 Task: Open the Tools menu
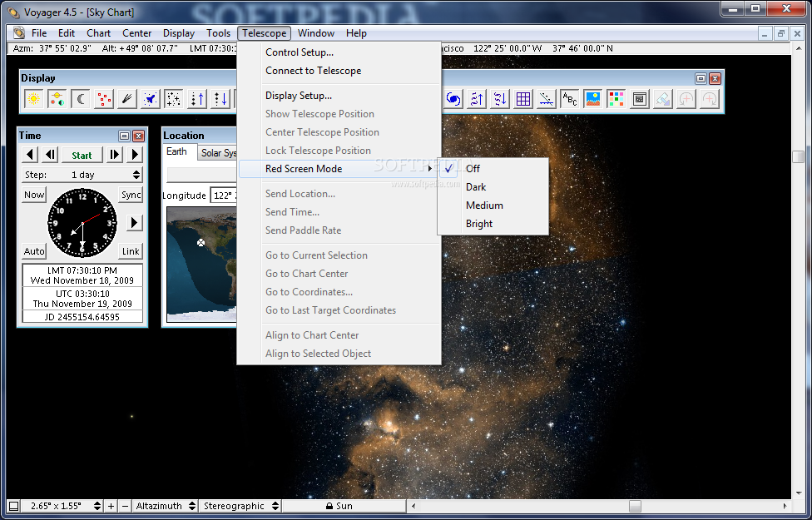(x=218, y=32)
